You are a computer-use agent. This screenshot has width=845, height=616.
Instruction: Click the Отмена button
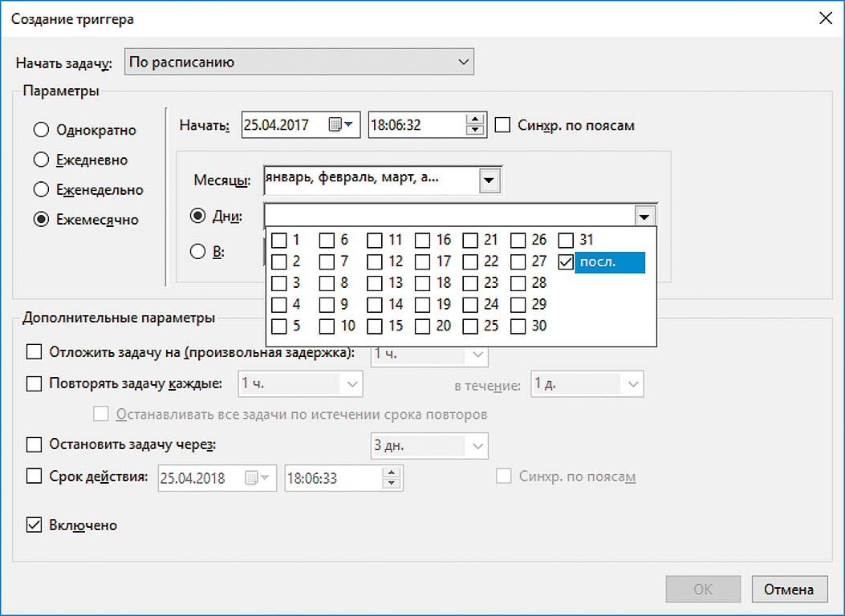789,590
